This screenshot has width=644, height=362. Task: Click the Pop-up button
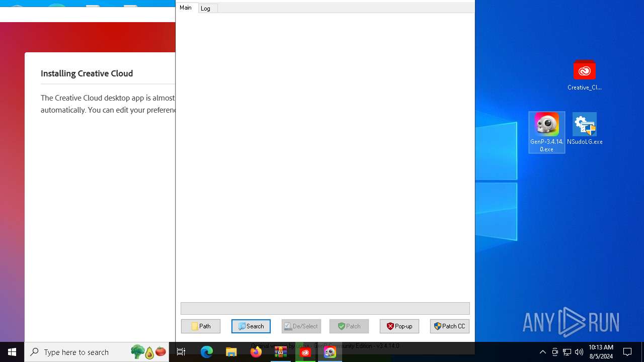[x=399, y=326]
